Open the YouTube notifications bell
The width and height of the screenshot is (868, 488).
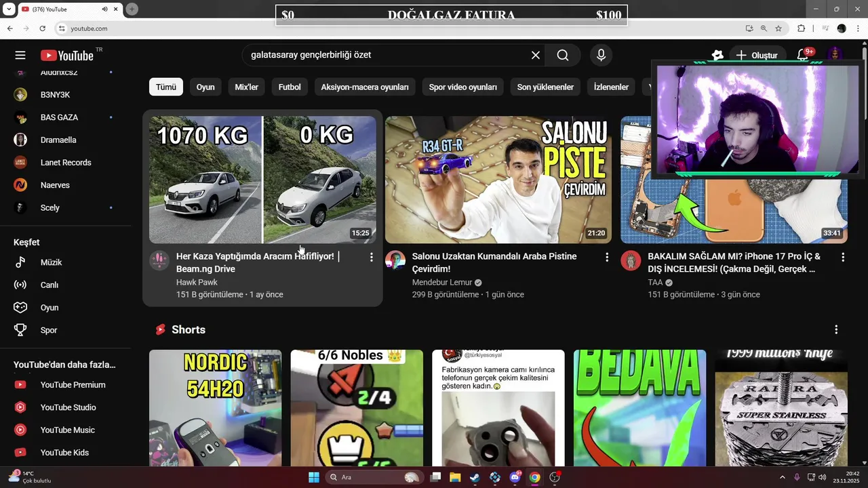803,55
